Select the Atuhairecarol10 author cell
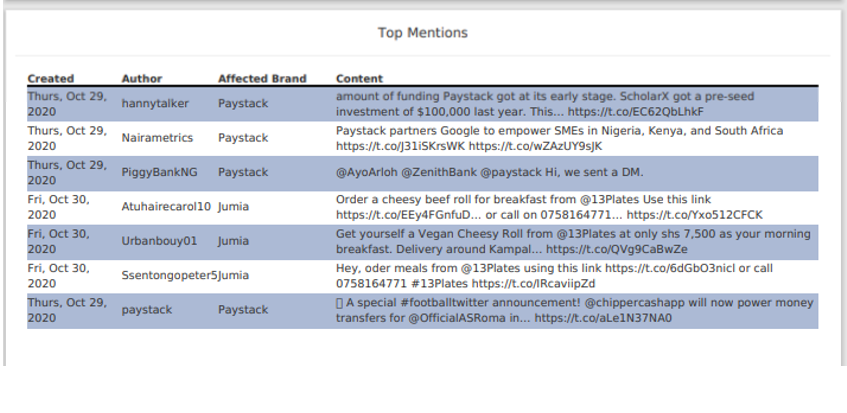 (166, 207)
